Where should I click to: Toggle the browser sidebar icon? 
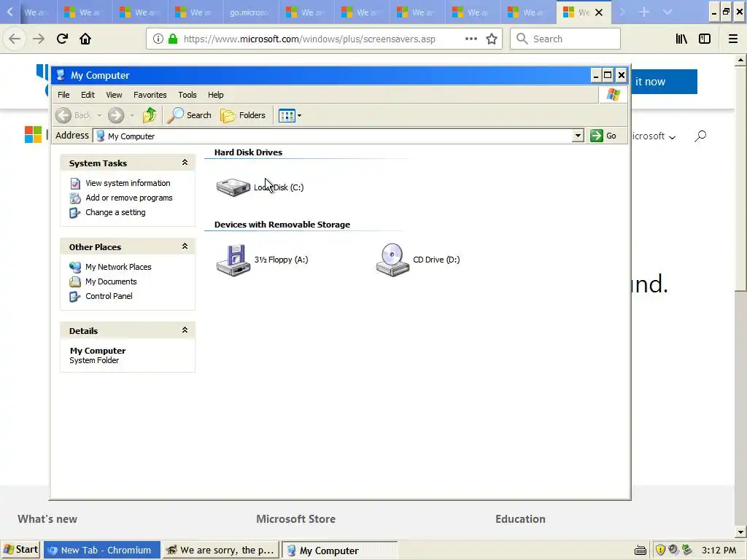(705, 39)
